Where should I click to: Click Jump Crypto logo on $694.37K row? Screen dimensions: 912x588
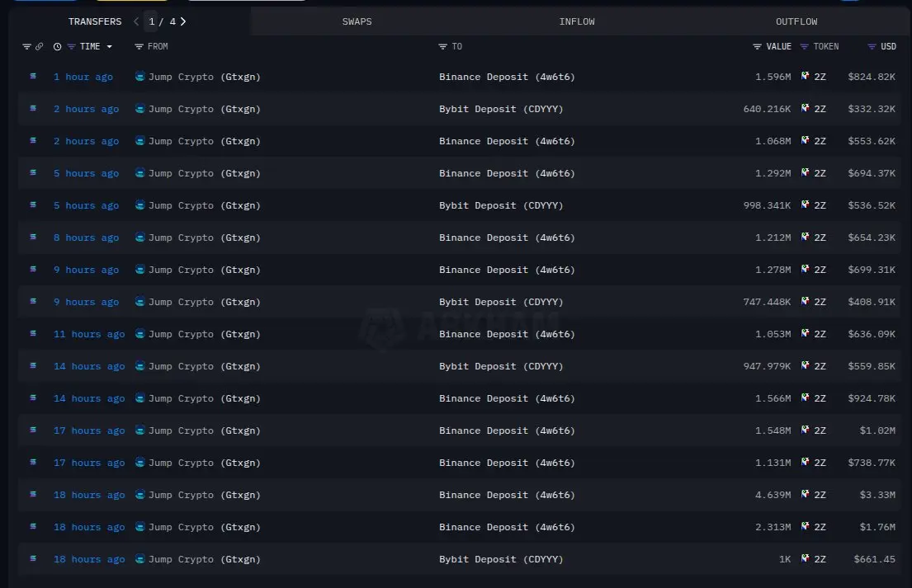pyautogui.click(x=139, y=172)
